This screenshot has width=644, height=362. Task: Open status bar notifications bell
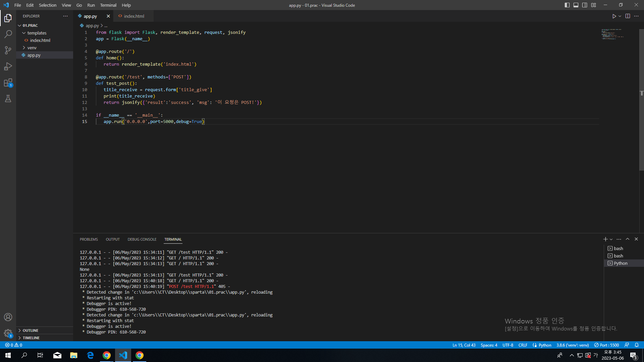[x=637, y=345]
